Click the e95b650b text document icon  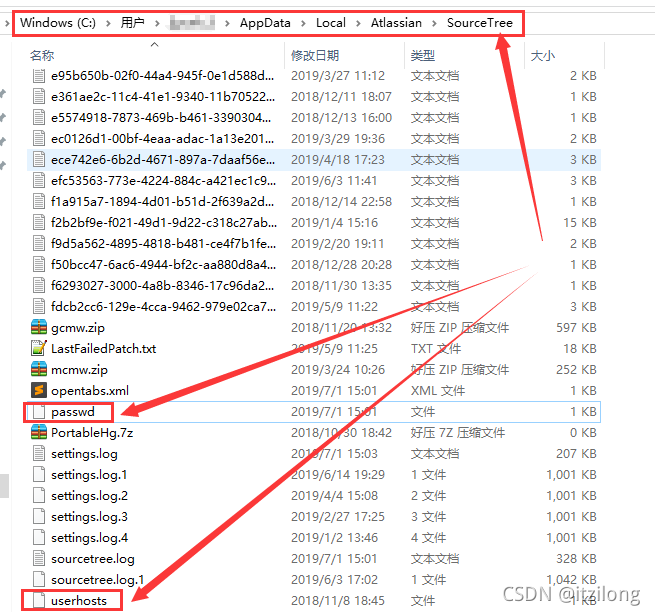(x=39, y=76)
